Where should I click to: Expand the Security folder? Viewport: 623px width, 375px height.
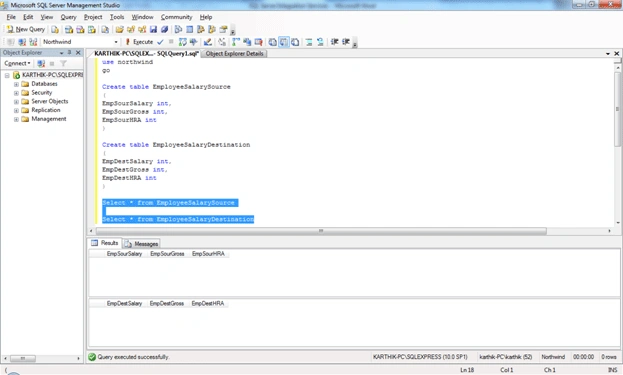coord(16,93)
